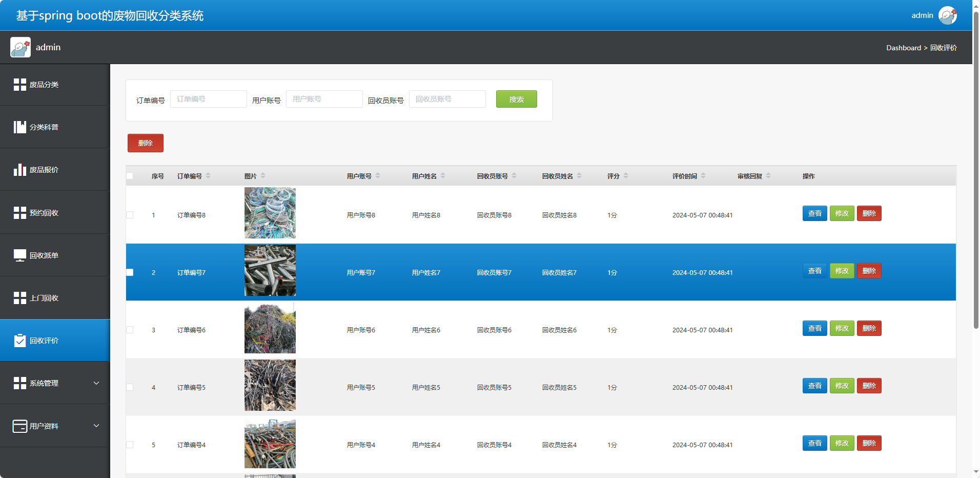
Task: Click 修改 for 订单编号6 row
Action: 842,328
